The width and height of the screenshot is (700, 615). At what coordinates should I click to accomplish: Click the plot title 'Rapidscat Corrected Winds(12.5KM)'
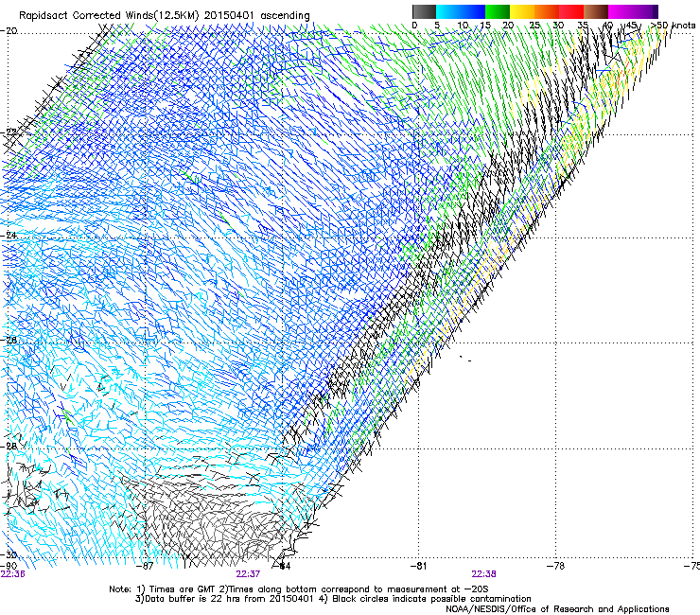(x=108, y=15)
